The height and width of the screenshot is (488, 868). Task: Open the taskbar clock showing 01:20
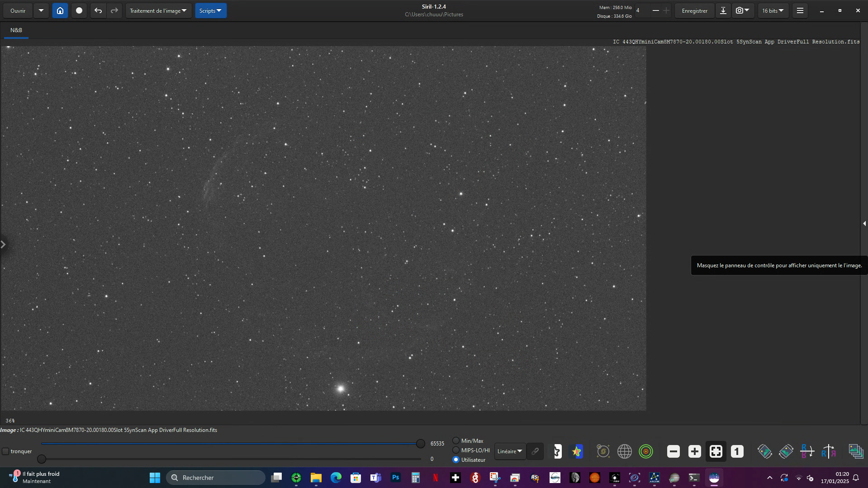pyautogui.click(x=835, y=478)
